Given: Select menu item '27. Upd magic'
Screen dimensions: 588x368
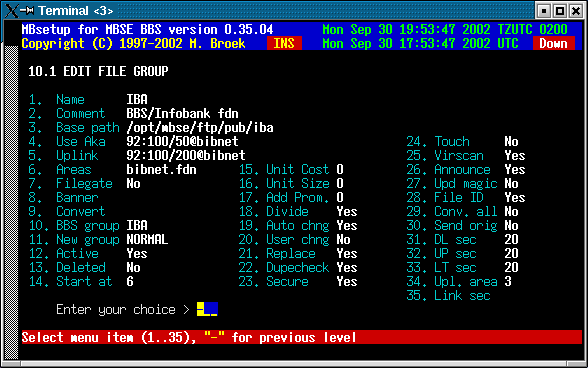Looking at the screenshot, I should pyautogui.click(x=452, y=183).
